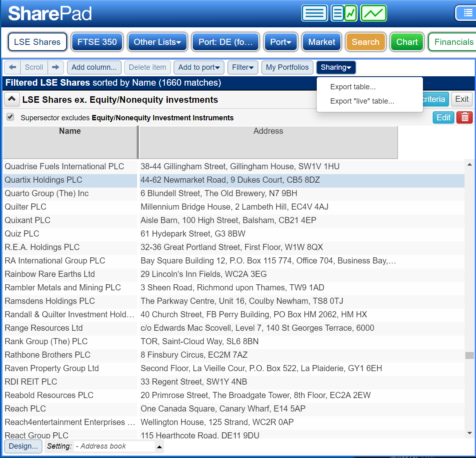This screenshot has width=476, height=458.
Task: Click the scroll right arrow icon
Action: (56, 67)
